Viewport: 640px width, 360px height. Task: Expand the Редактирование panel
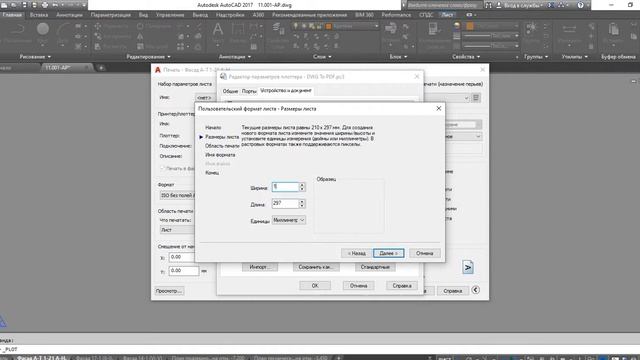point(148,57)
